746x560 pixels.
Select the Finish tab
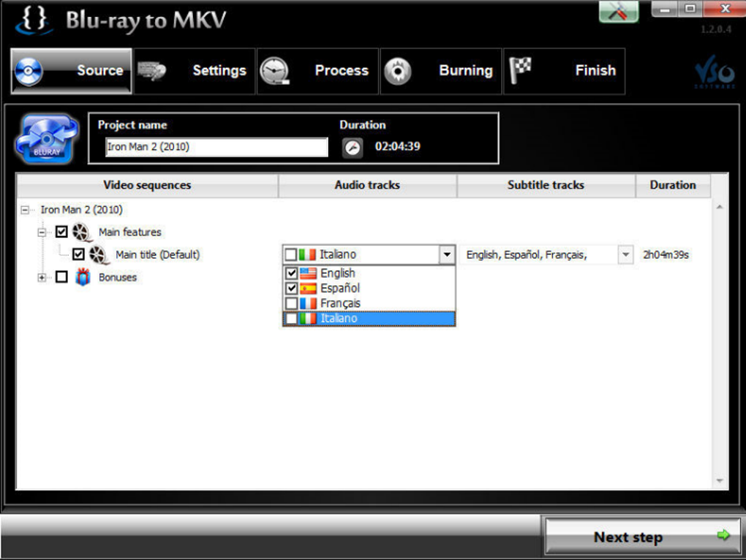(565, 71)
